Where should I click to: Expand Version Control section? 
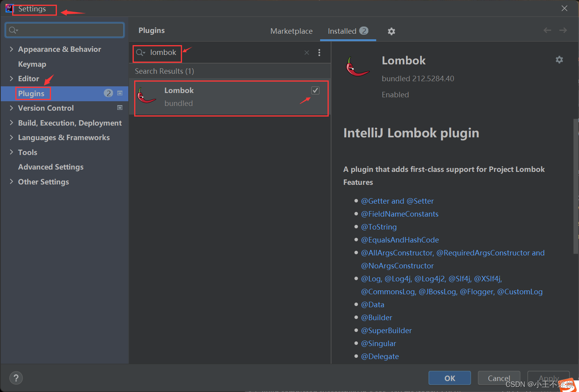(11, 108)
